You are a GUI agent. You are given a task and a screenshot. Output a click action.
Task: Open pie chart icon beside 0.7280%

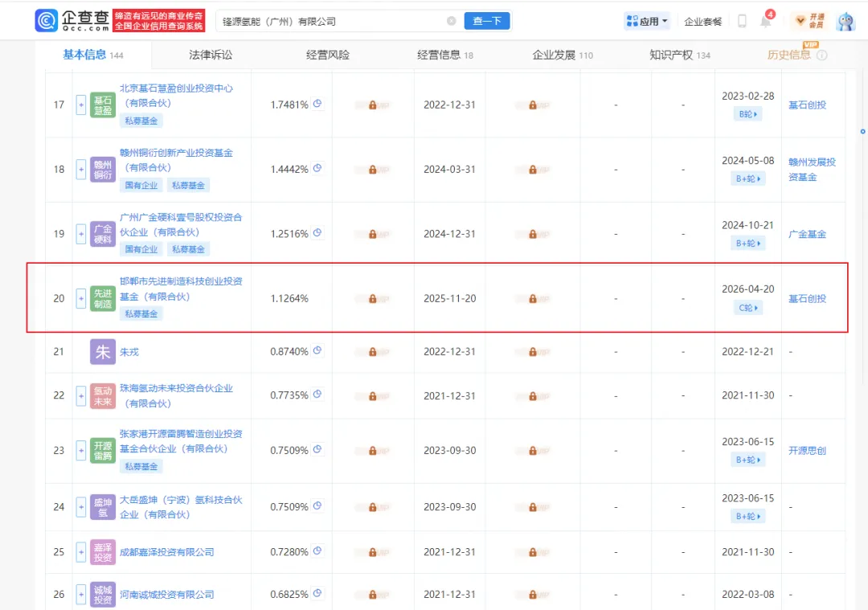click(317, 551)
